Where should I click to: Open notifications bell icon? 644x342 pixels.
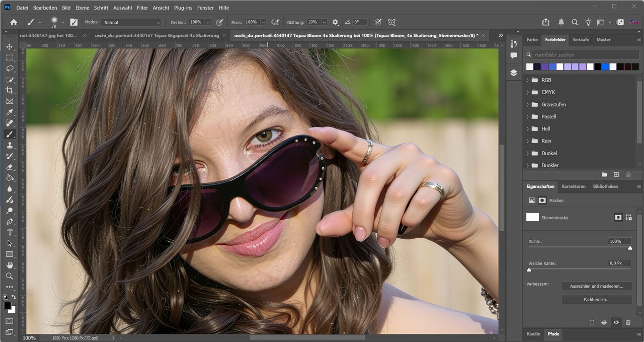[x=561, y=22]
